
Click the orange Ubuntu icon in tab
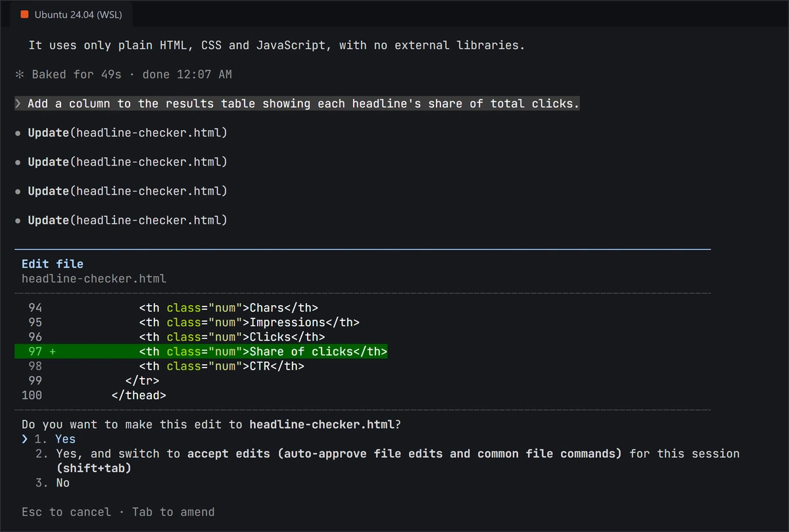point(24,14)
